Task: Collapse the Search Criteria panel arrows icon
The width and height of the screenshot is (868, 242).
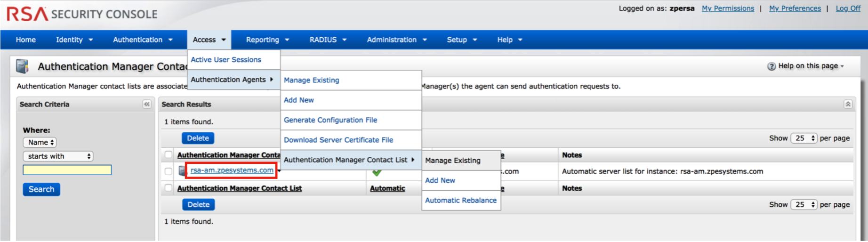Action: (x=147, y=104)
